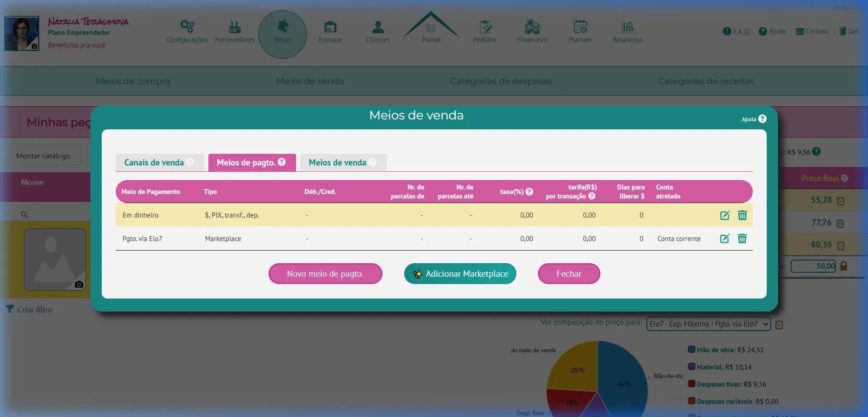This screenshot has width=868, height=417.
Task: Switch to Canais de venda tab
Action: point(154,163)
